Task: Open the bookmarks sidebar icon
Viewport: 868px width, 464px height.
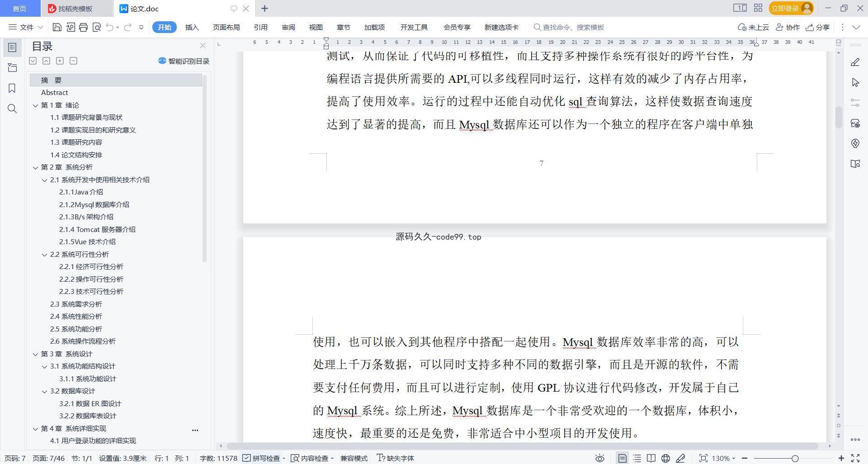Action: point(12,88)
